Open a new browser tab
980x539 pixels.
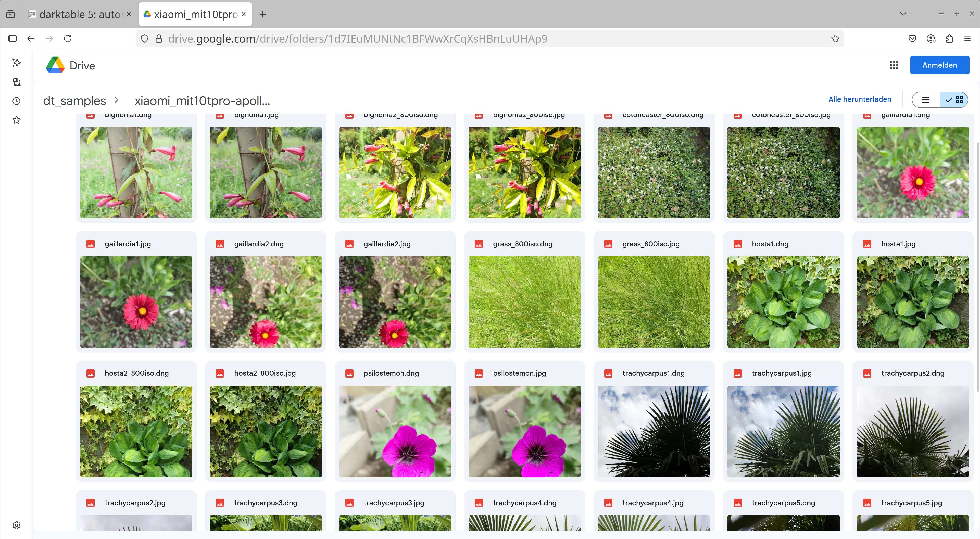click(263, 14)
